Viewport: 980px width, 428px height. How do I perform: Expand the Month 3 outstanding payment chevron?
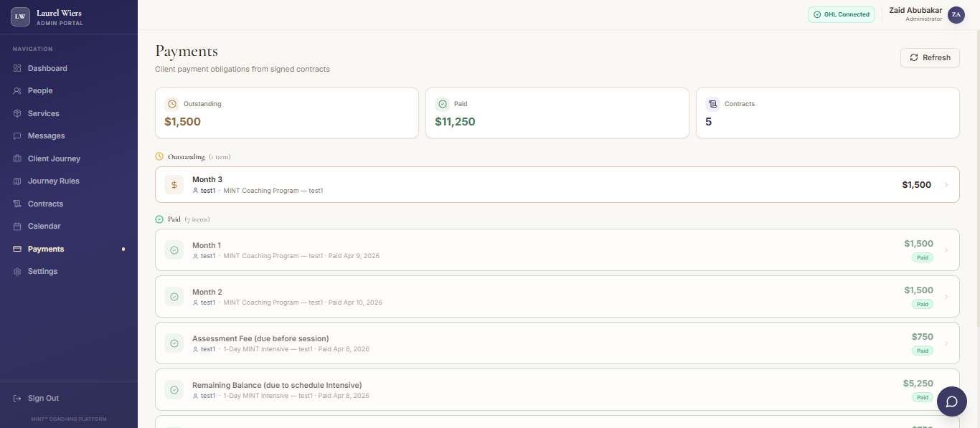(x=946, y=185)
